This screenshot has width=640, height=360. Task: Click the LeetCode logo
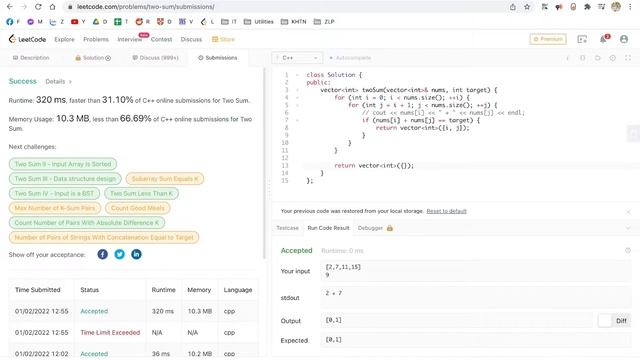pos(27,39)
